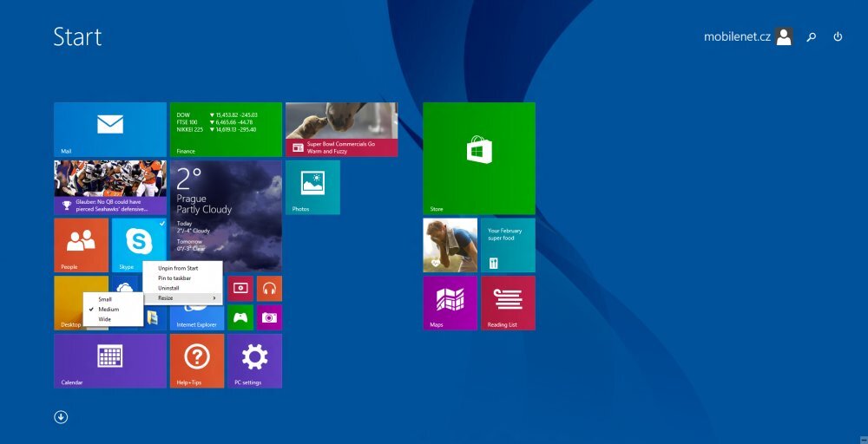Expand the Resize submenu entry

[182, 298]
